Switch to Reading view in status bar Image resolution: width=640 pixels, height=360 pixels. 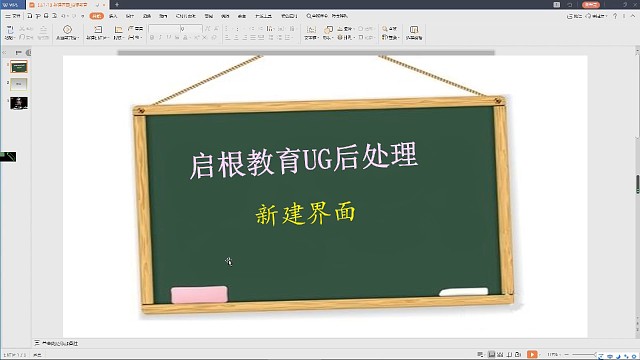(509, 355)
